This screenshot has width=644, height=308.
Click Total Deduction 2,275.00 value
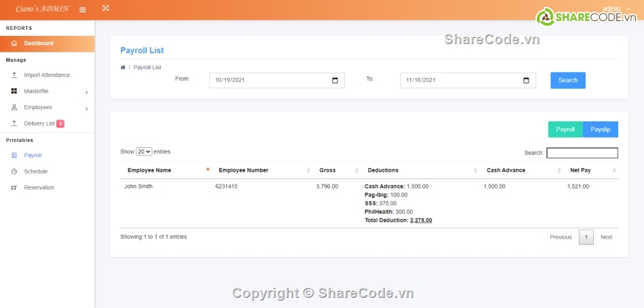tap(421, 220)
